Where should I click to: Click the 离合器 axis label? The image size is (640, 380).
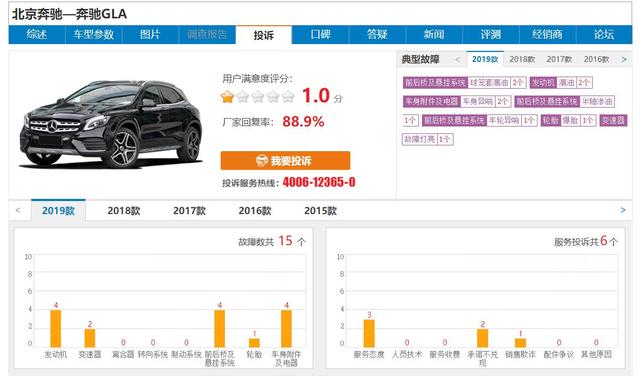click(123, 354)
